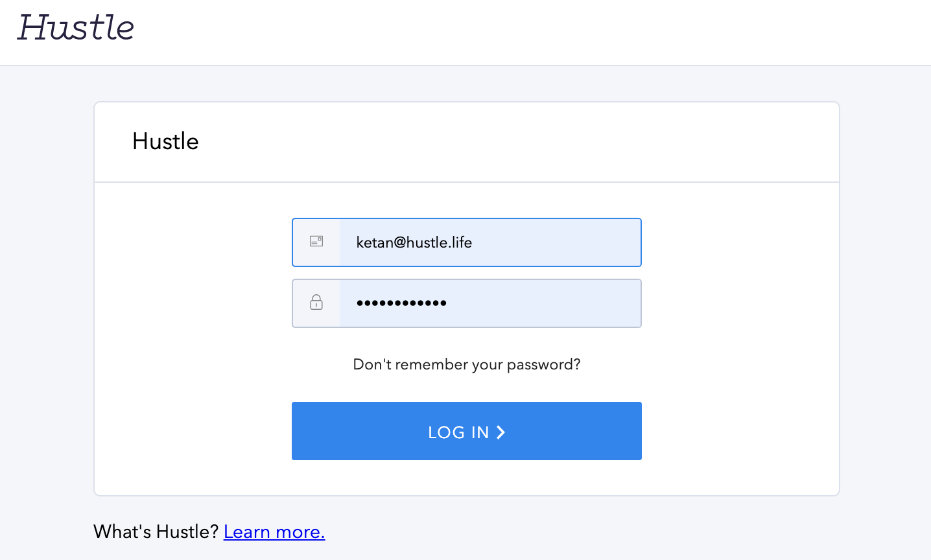Image resolution: width=931 pixels, height=560 pixels.
Task: Place cursor in the masked password dots
Action: [x=401, y=303]
